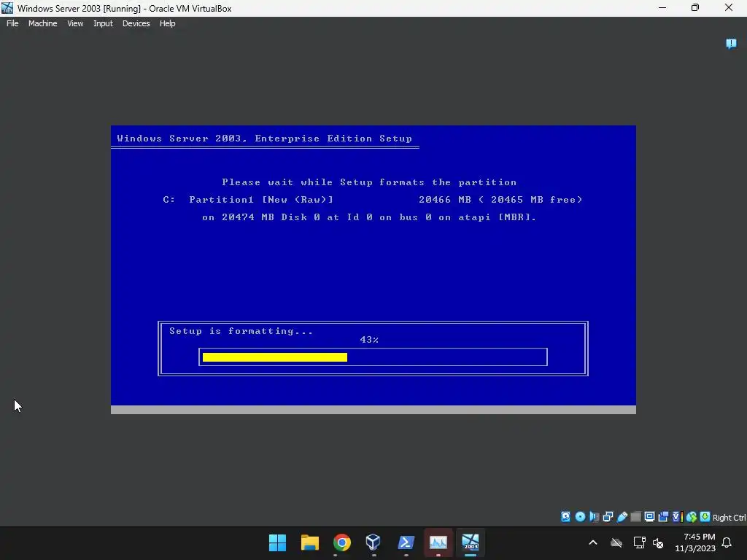Click the network adapters status icon
The image size is (747, 560).
tap(608, 517)
